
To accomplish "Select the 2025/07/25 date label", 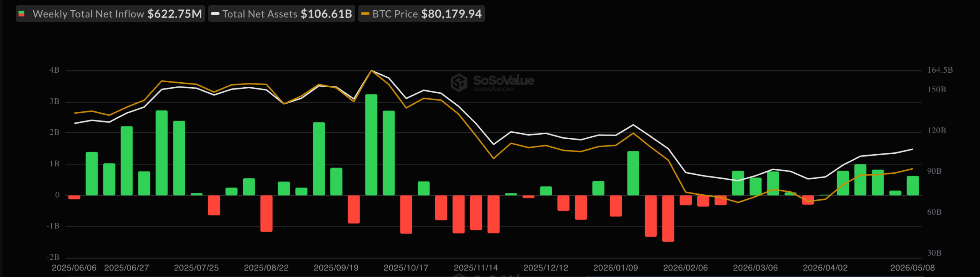I will coord(196,268).
